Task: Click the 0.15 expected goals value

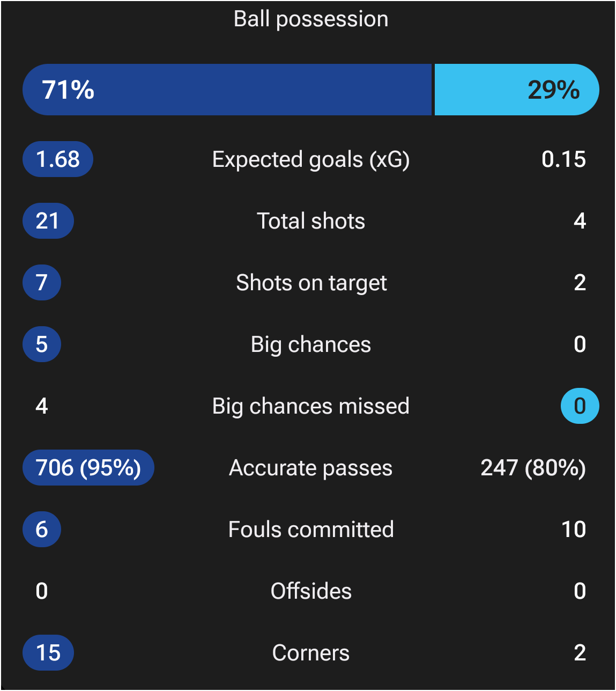Action: tap(563, 159)
